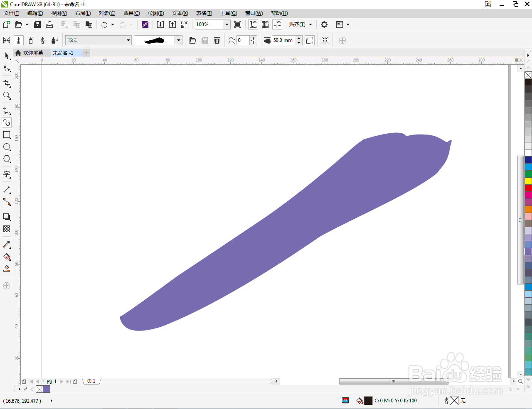Open the File menu
The image size is (532, 409).
(x=12, y=13)
